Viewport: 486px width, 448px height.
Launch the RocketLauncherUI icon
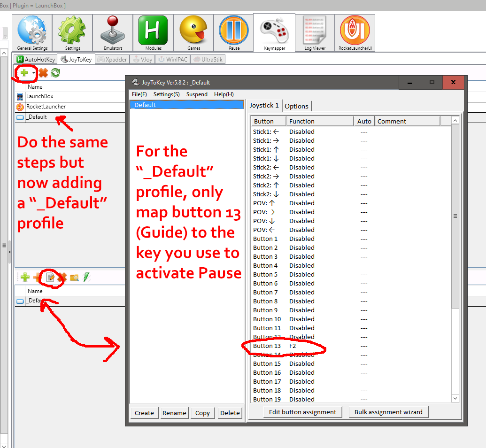coord(355,33)
